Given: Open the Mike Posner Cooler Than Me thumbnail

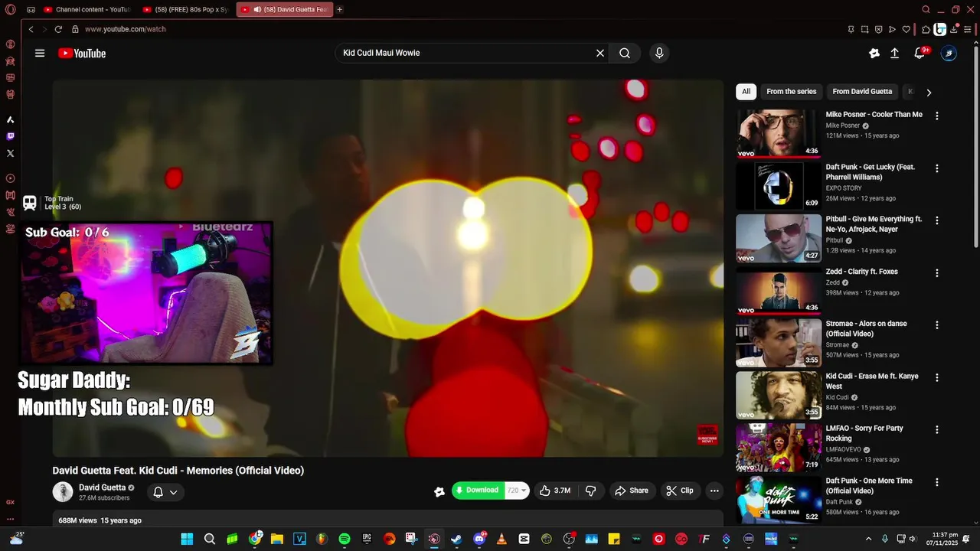Looking at the screenshot, I should click(x=779, y=133).
